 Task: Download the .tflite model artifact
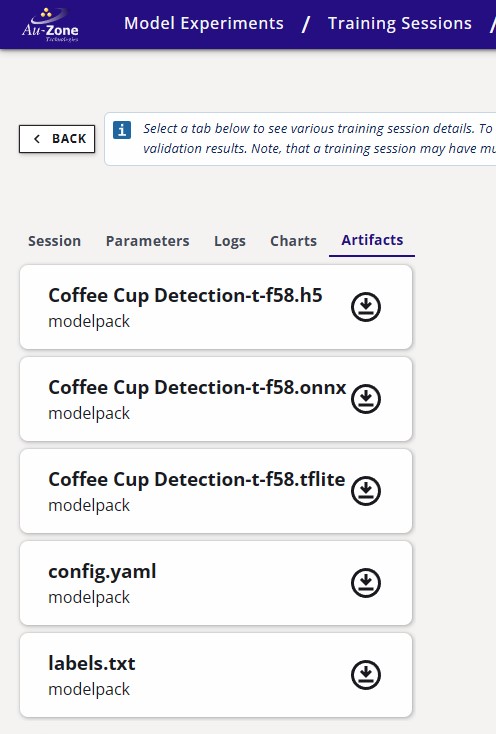pyautogui.click(x=366, y=491)
